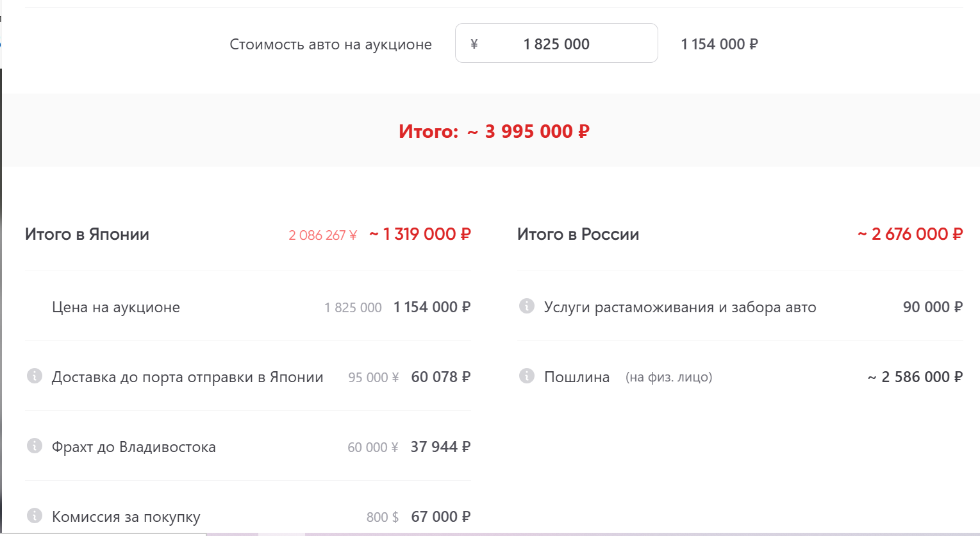980x536 pixels.
Task: Click the Доставка до порта отправки в Японии label
Action: (x=188, y=377)
